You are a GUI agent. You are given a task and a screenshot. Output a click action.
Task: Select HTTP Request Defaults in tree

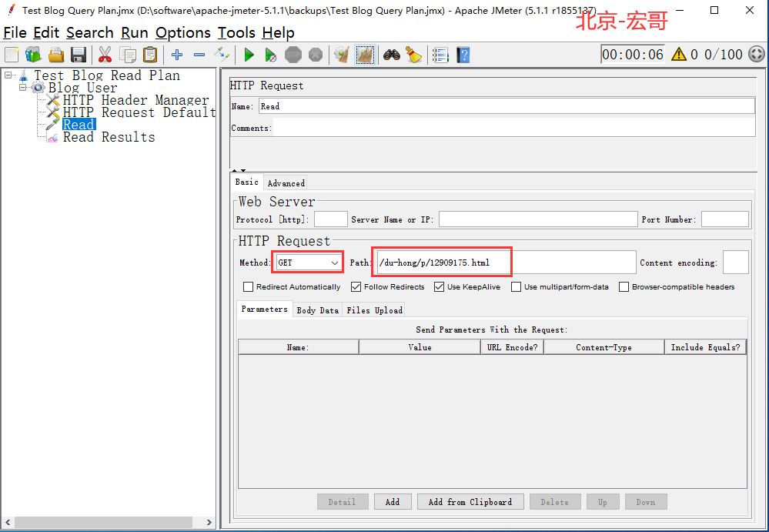click(139, 112)
